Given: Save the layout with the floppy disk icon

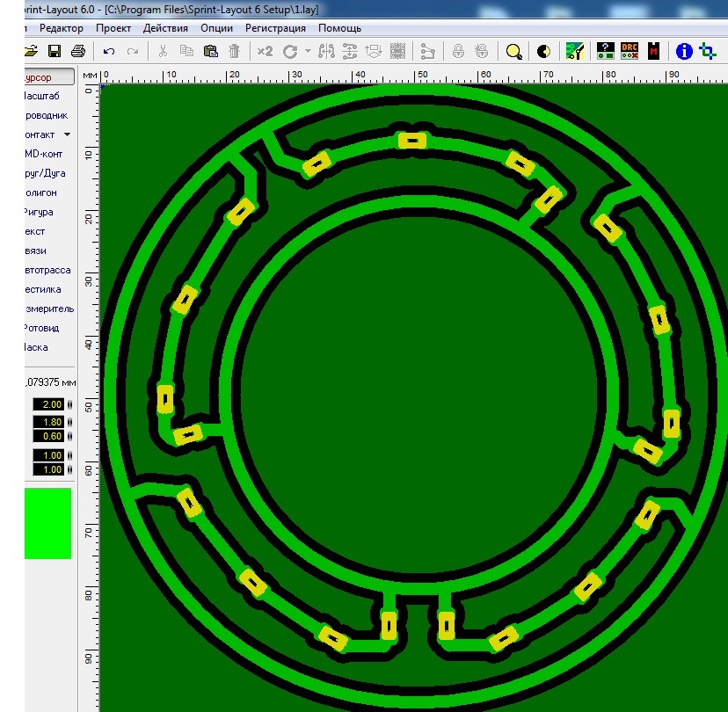Looking at the screenshot, I should (55, 51).
